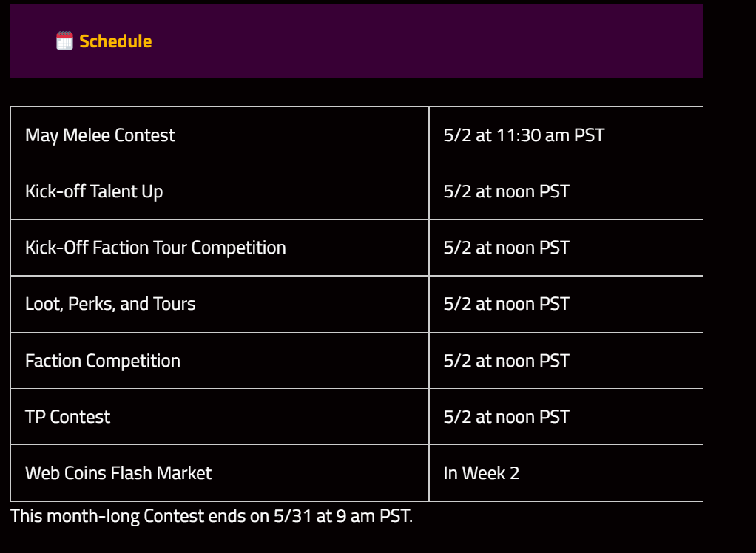The width and height of the screenshot is (756, 553).
Task: Click the purple Schedule header banner
Action: click(x=357, y=41)
